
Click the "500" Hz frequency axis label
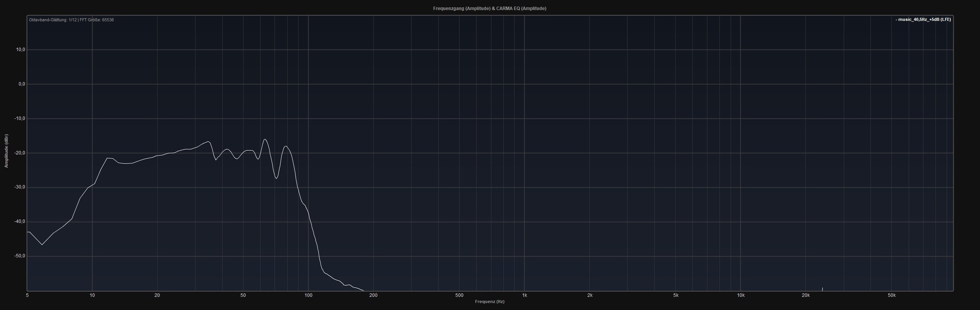click(x=459, y=296)
